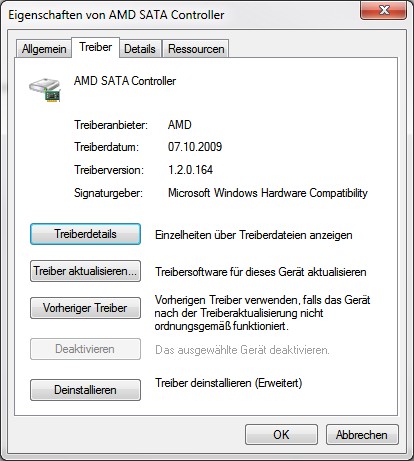Open the Details tab

point(140,49)
